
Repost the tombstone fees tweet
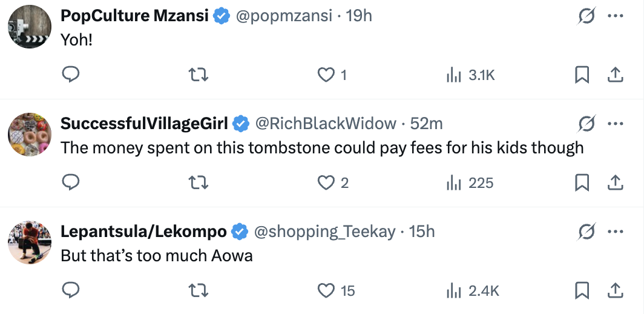pos(199,182)
